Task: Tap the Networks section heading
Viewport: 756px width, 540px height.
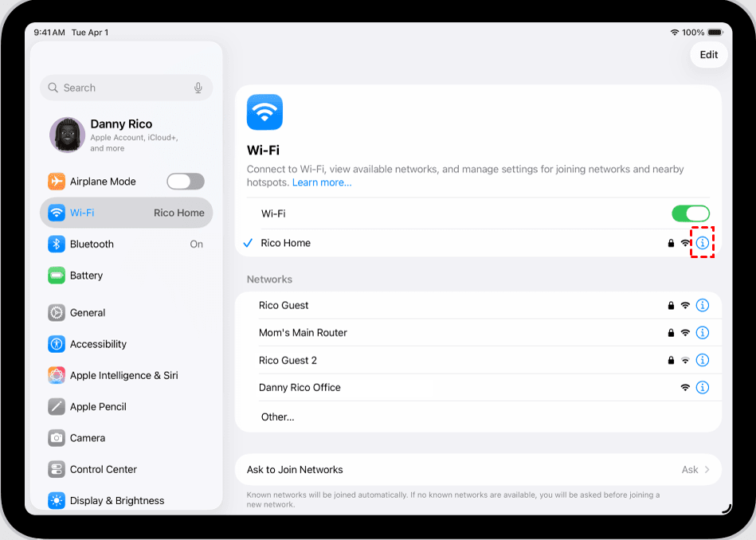Action: pos(269,280)
